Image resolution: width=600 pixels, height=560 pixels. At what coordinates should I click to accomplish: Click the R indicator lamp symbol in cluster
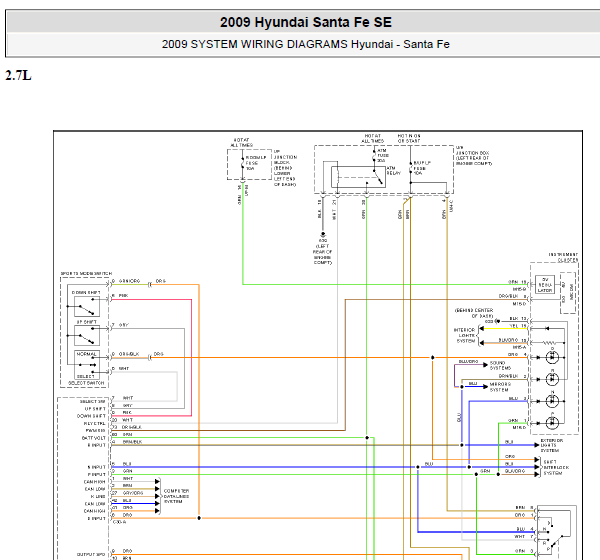(552, 379)
